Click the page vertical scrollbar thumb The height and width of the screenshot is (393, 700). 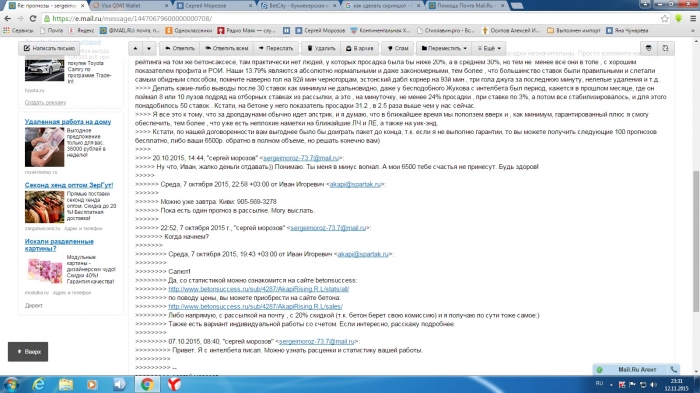pyautogui.click(x=696, y=241)
